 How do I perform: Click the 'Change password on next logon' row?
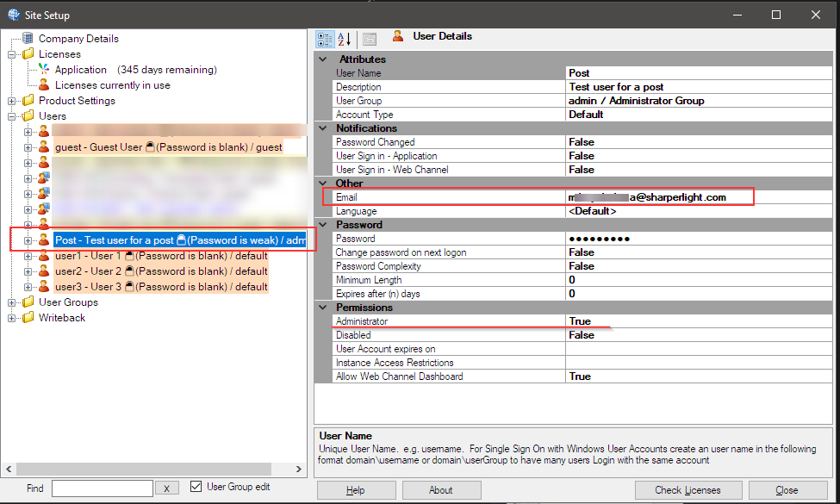(582, 252)
